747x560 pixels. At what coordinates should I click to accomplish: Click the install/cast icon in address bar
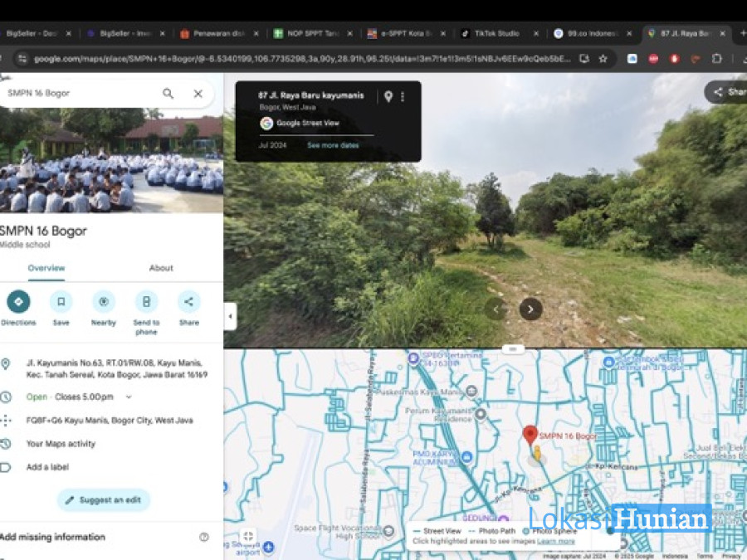(584, 59)
